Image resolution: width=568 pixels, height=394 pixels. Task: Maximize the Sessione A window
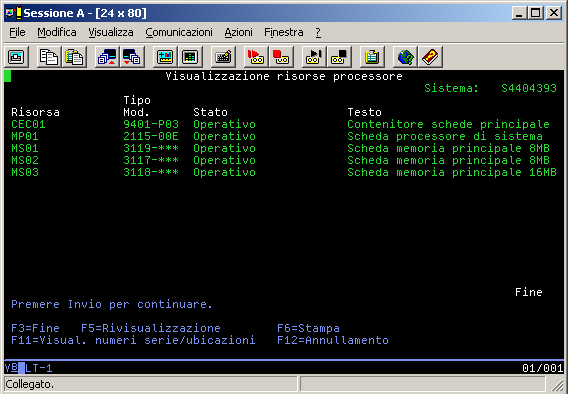536,13
